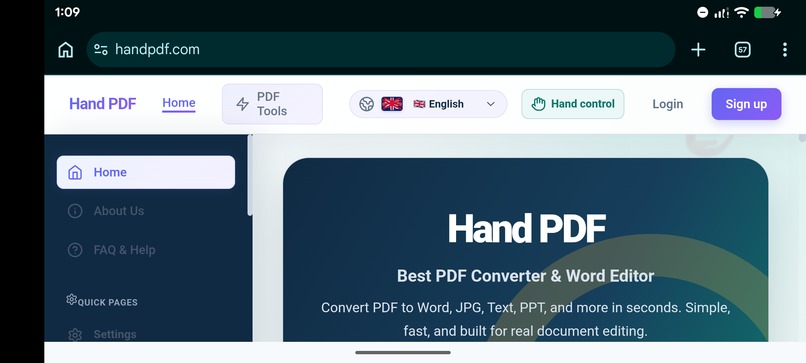Go to the Home navigation link
Viewport: 806px width, 363px height.
pos(179,103)
